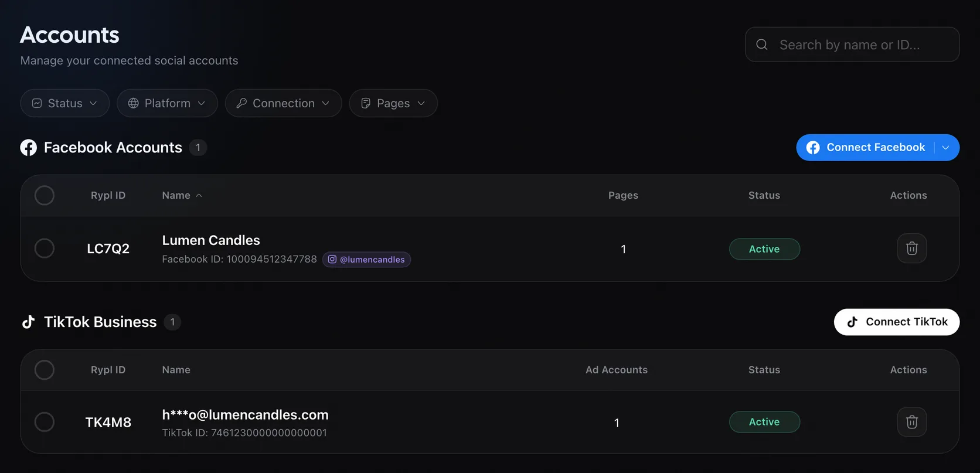Click the Lumen Candles account name
The height and width of the screenshot is (473, 980).
[211, 240]
